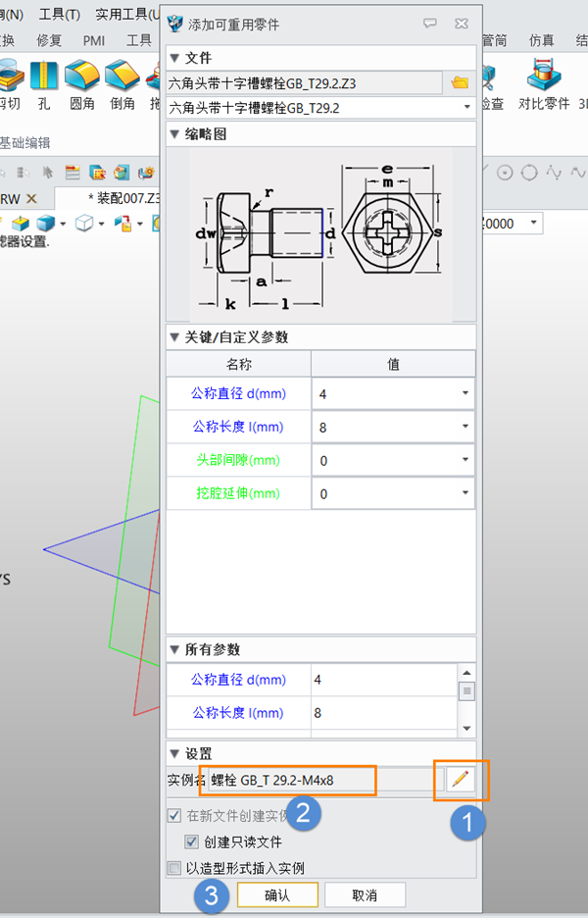Open the 公称直径 d(mm) value dropdown

pyautogui.click(x=465, y=393)
